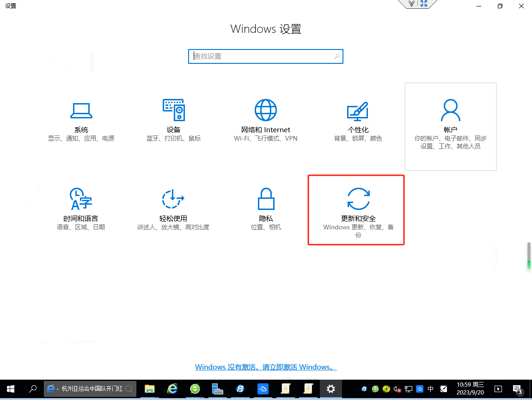Viewport: 532px width, 400px height.
Task: Open the notification center with 3 alerts
Action: (x=517, y=389)
